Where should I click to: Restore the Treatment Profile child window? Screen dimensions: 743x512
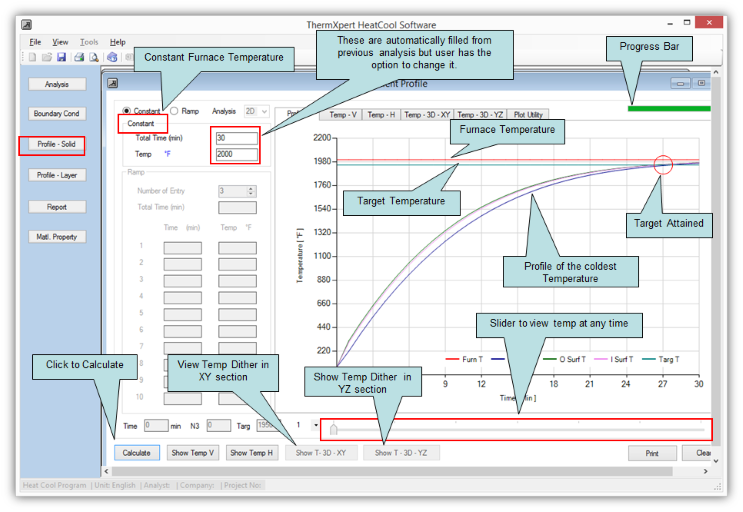pos(701,83)
